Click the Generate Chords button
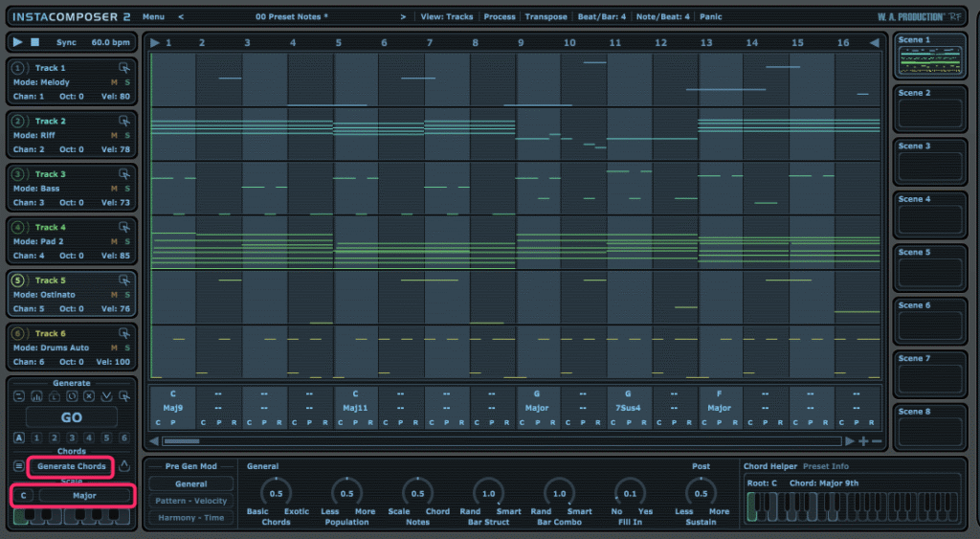 pos(71,466)
